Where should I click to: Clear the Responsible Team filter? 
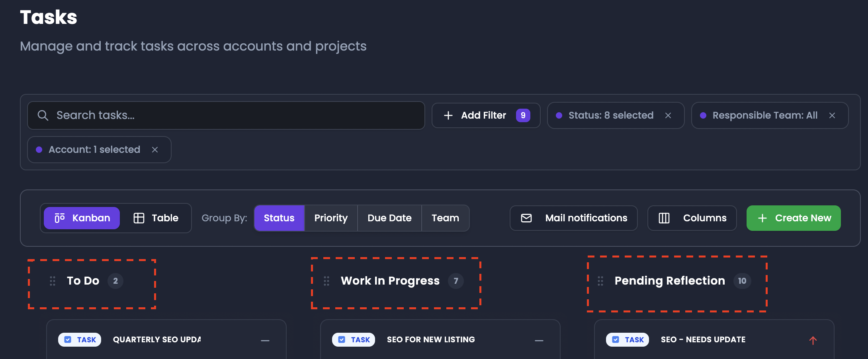(x=832, y=115)
